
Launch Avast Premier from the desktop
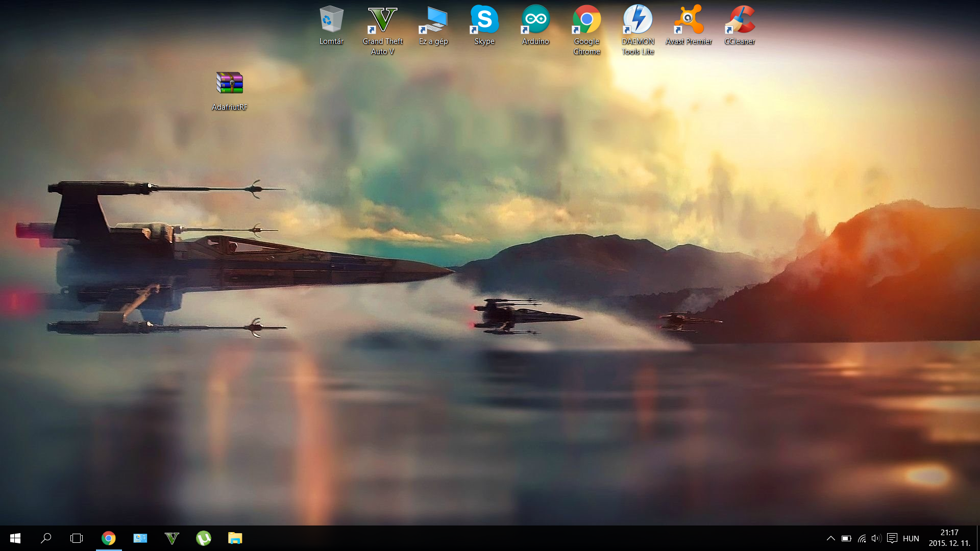(689, 26)
